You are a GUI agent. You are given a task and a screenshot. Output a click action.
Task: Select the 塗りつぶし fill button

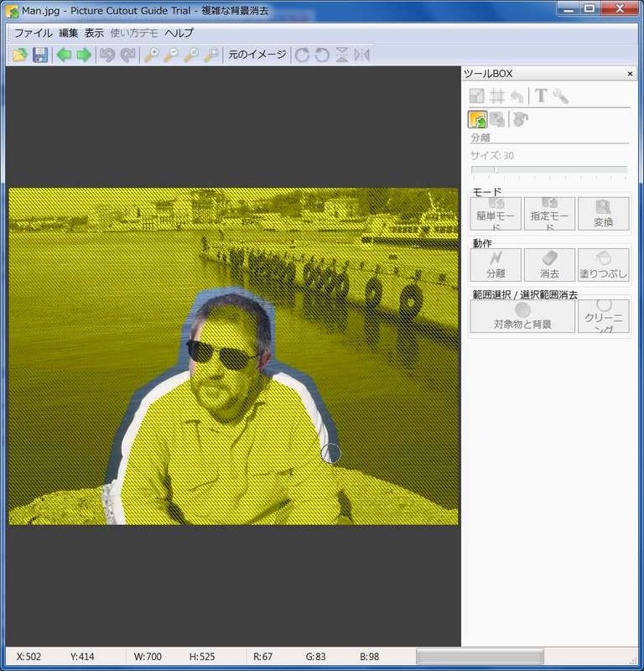(x=604, y=265)
